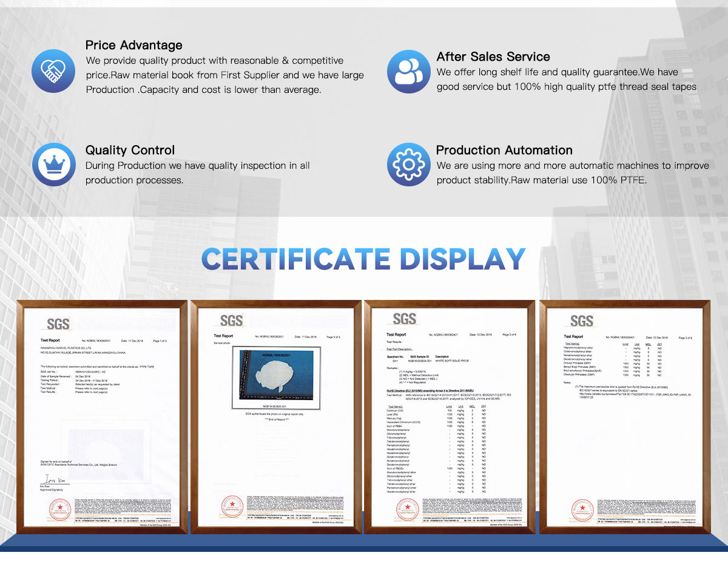This screenshot has height=564, width=728.
Task: Click the crown Quality Control icon
Action: point(53,165)
